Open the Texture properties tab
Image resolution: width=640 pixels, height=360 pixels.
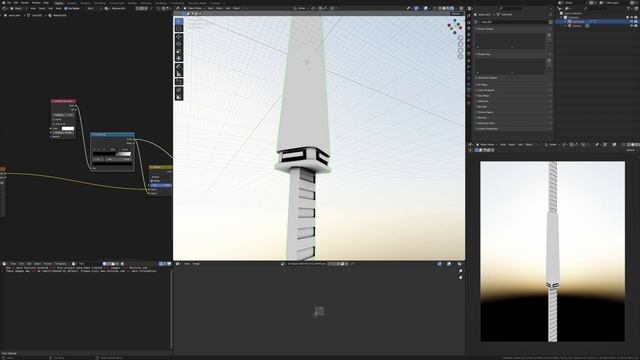point(469,104)
